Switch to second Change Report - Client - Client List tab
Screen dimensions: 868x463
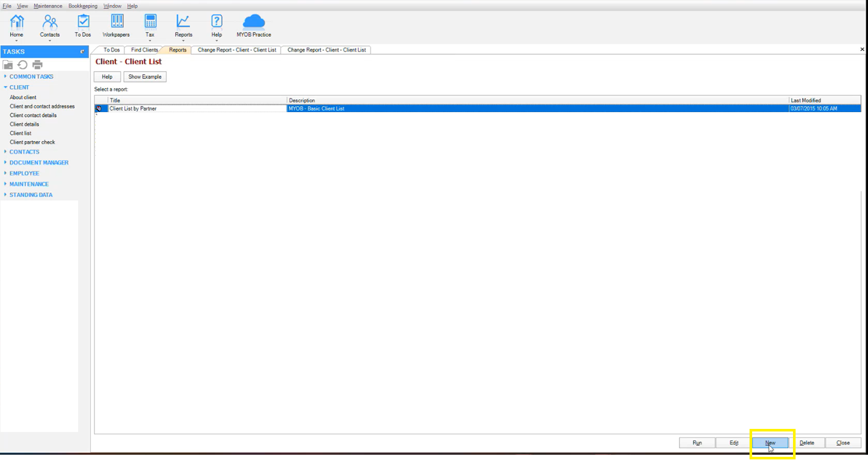(326, 50)
